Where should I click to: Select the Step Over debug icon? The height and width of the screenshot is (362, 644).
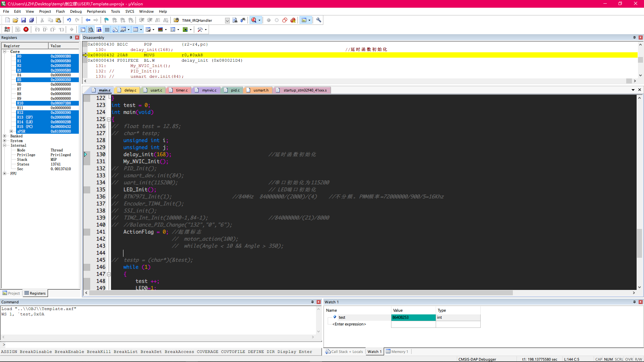point(45,29)
